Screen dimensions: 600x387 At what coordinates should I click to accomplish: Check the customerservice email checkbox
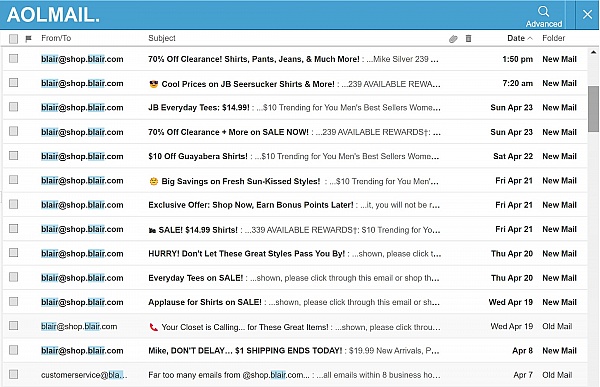[13, 374]
